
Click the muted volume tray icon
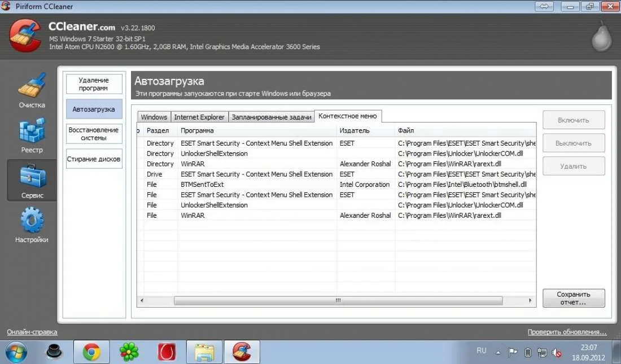557,352
